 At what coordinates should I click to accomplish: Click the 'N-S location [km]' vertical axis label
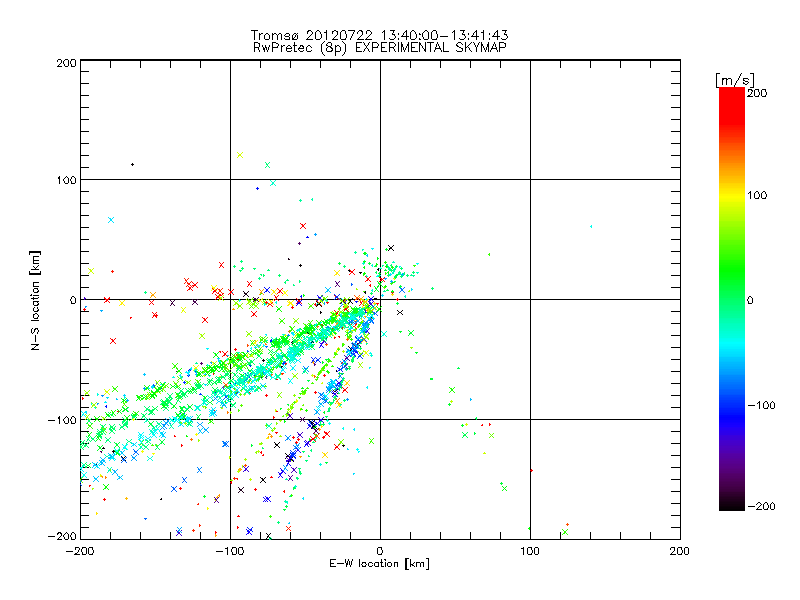pyautogui.click(x=35, y=301)
